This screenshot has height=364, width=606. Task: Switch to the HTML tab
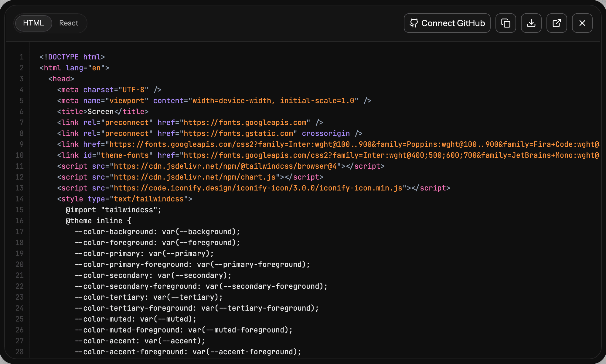click(33, 23)
